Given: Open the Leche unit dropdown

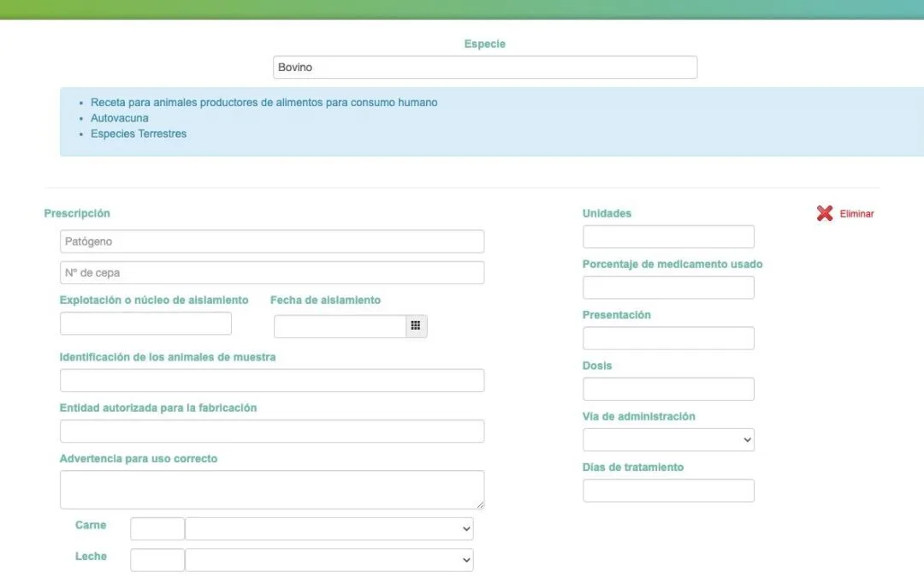Looking at the screenshot, I should [x=329, y=560].
